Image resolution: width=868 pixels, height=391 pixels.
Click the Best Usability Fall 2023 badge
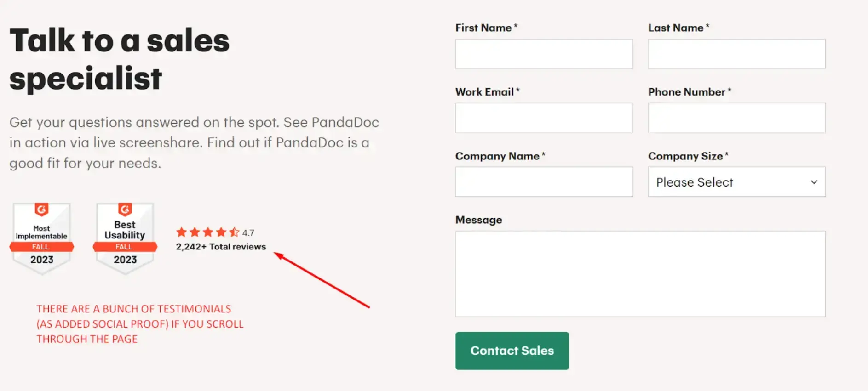125,239
